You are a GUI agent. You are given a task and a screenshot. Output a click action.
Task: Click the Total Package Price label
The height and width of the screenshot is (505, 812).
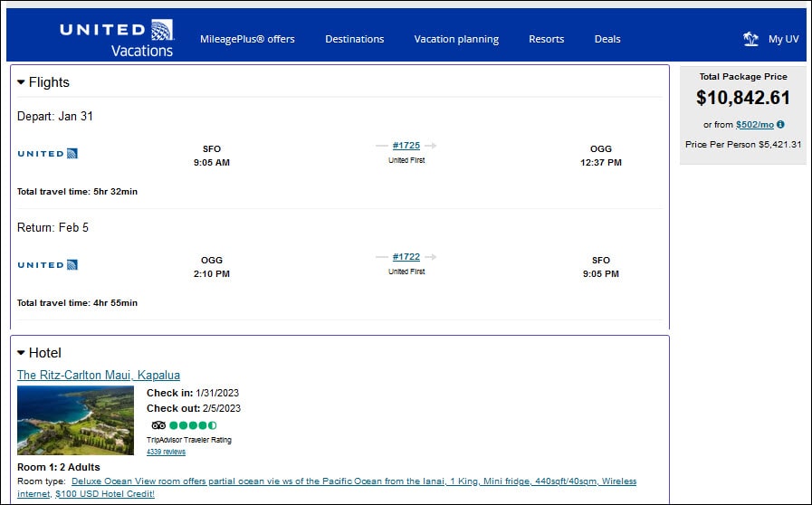[743, 77]
